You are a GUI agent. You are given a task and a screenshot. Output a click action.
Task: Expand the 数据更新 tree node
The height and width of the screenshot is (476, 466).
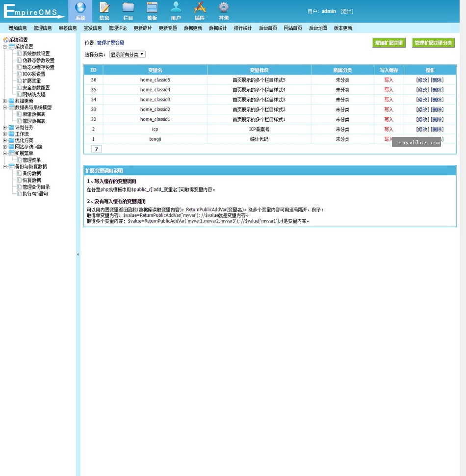tap(5, 101)
